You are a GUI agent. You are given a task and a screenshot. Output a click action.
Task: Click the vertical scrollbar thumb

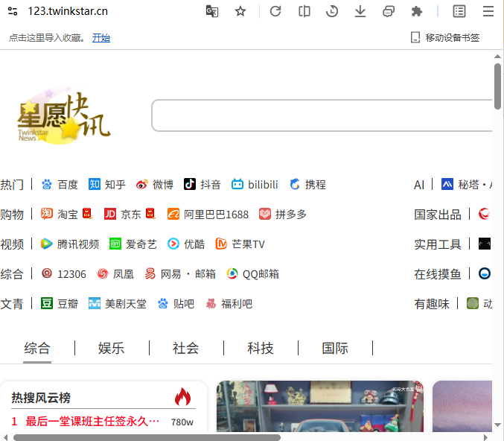click(x=497, y=86)
